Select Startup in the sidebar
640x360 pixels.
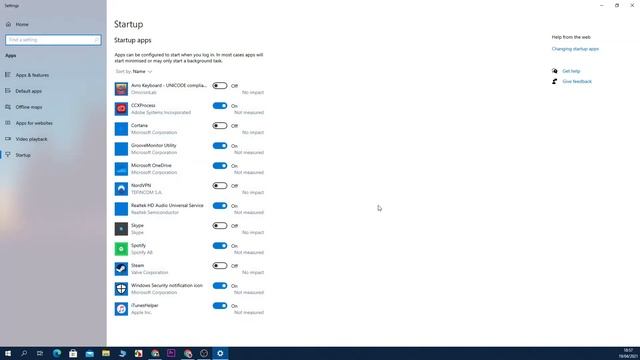(53, 155)
